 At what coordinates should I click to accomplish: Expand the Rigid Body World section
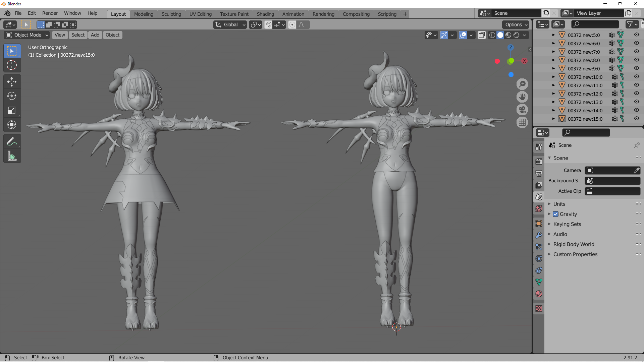coord(574,244)
